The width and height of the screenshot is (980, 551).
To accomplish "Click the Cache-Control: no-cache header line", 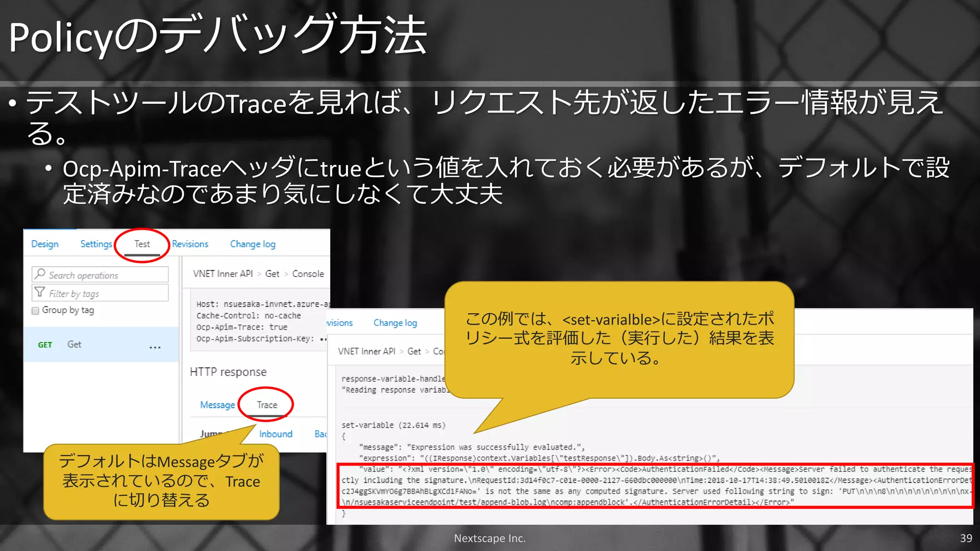I will point(248,316).
